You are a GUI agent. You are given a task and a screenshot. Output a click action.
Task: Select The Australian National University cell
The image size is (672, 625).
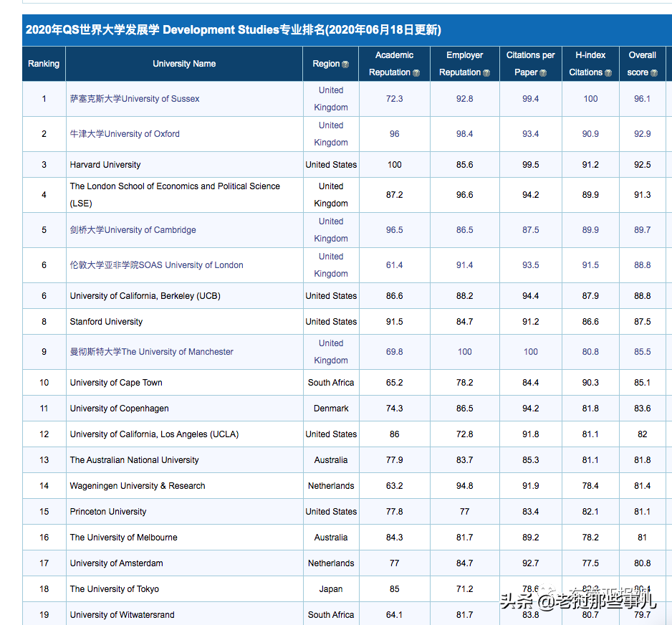click(184, 459)
